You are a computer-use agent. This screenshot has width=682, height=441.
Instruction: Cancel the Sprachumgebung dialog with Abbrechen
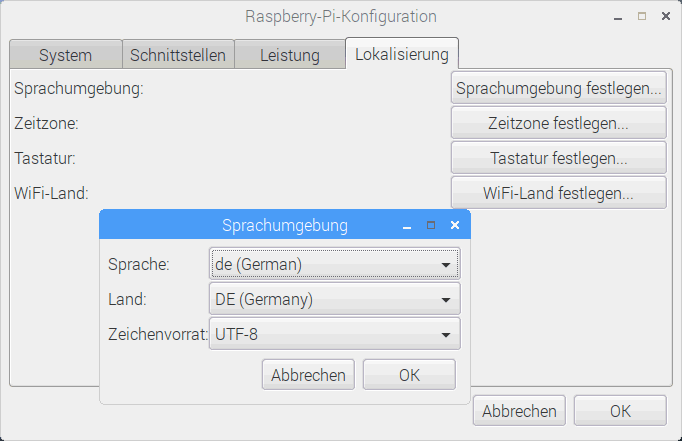pos(308,375)
